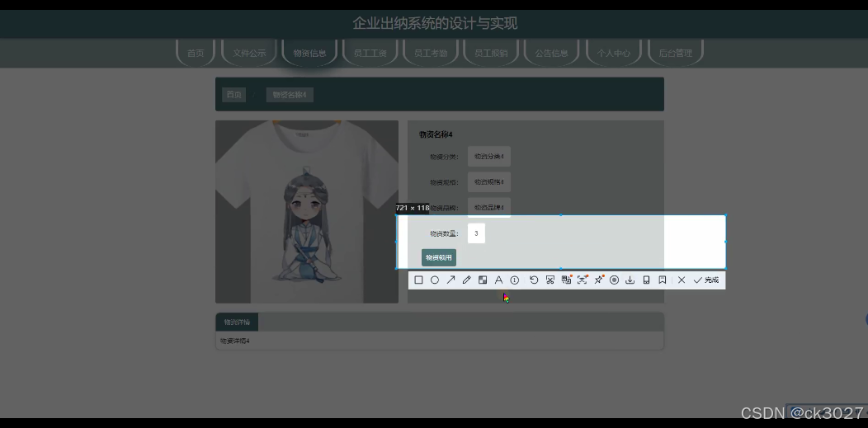The image size is (868, 428).
Task: Select the numbered step marker tool
Action: 514,280
